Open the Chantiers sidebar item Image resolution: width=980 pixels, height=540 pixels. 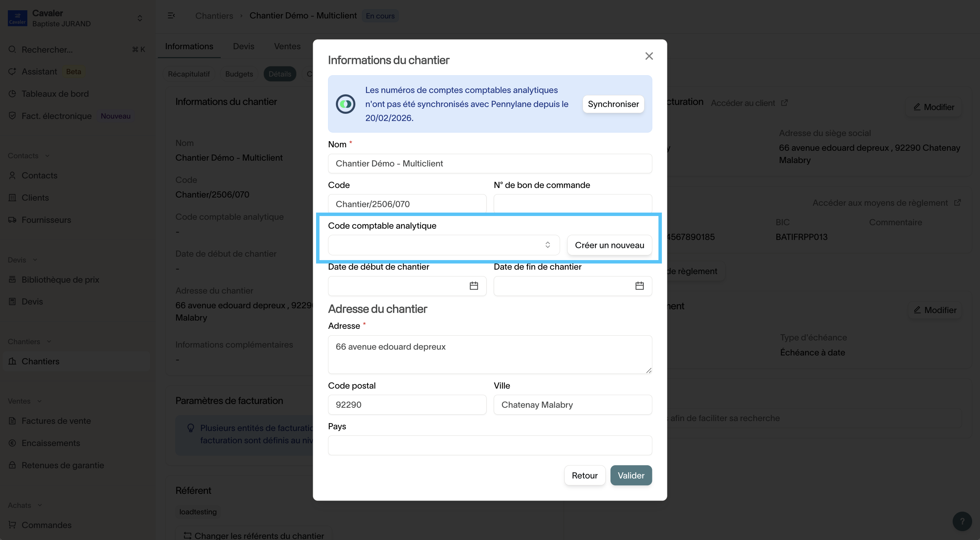(40, 361)
